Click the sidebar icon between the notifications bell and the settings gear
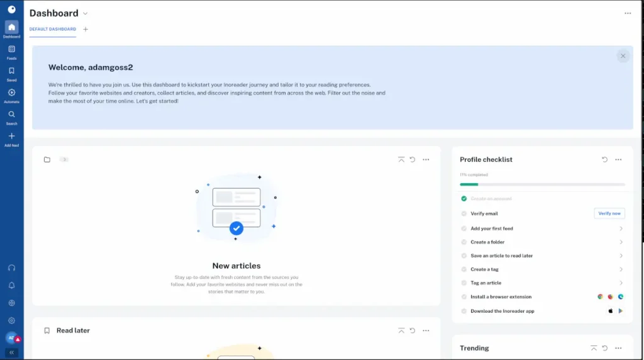 [x=11, y=303]
